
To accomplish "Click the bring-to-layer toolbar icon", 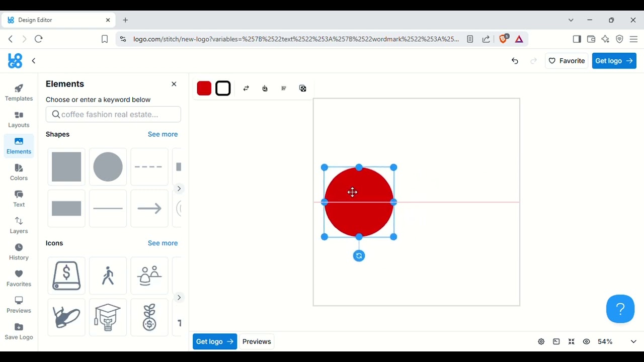I will click(265, 88).
